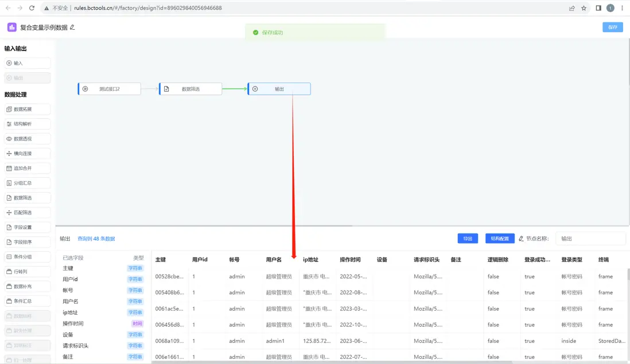This screenshot has height=364, width=630.
Task: Click the admin1 cell in 用户名 column
Action: (275, 340)
